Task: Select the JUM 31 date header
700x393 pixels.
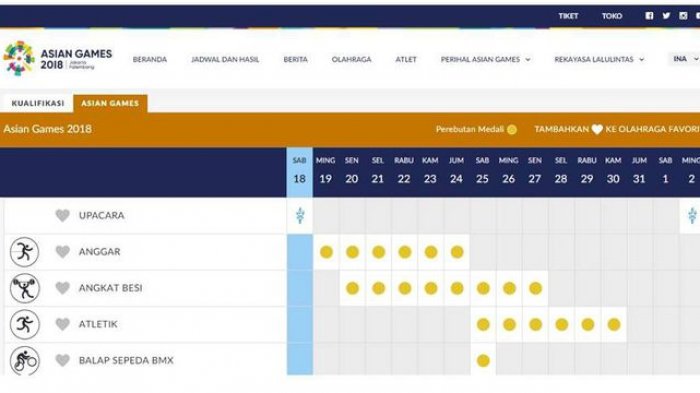Action: [x=639, y=172]
